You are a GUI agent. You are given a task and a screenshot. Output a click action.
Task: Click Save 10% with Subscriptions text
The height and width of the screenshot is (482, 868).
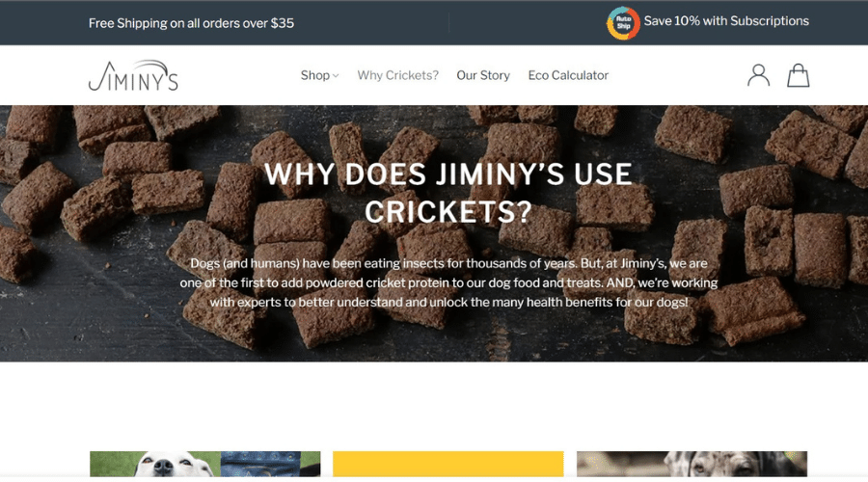(725, 21)
